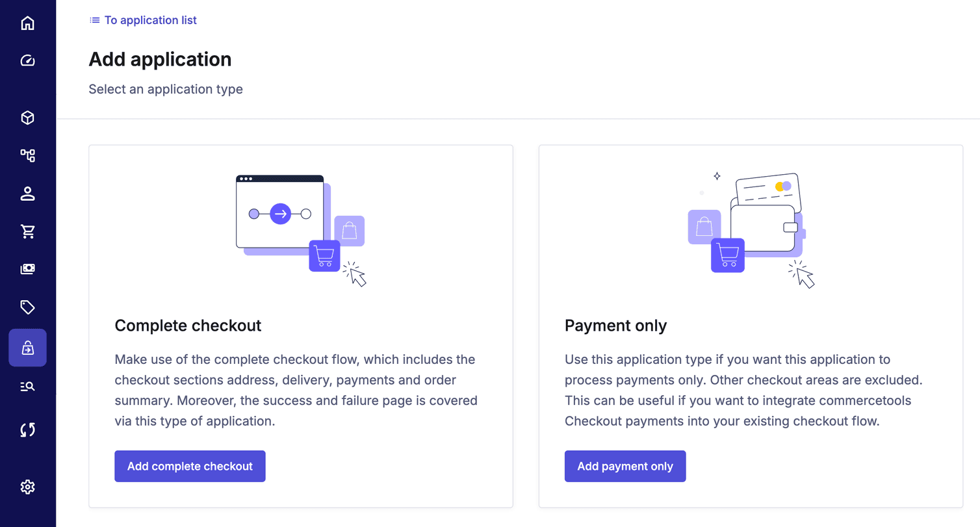Click the Import/Export sync arrows icon
Viewport: 980px width, 527px height.
pyautogui.click(x=27, y=430)
